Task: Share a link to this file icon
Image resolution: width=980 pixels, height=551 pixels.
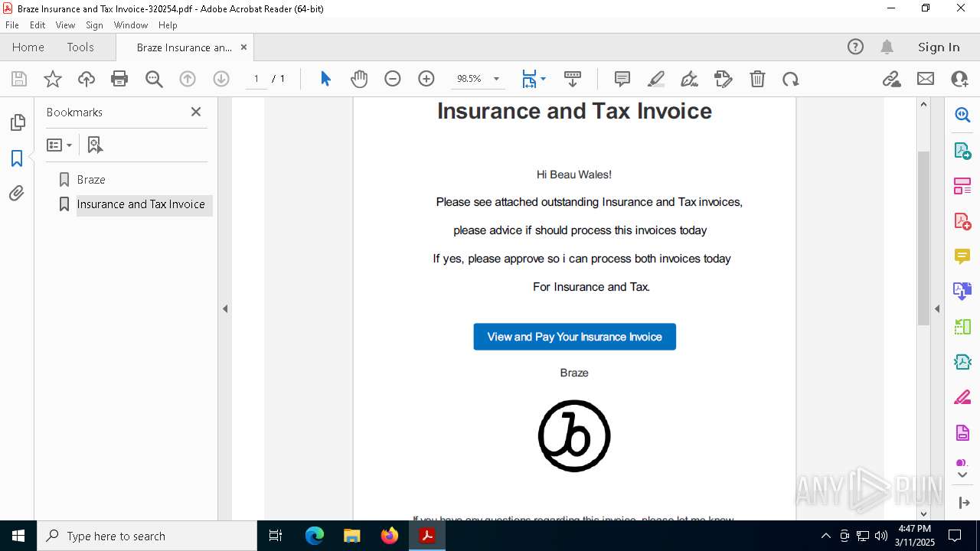Action: point(892,79)
